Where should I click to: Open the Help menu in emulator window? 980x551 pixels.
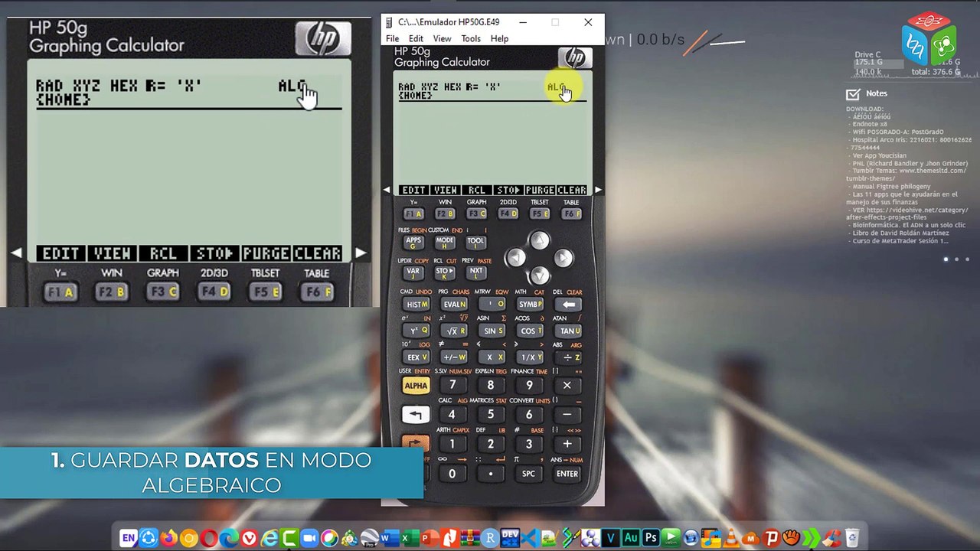[x=499, y=39]
